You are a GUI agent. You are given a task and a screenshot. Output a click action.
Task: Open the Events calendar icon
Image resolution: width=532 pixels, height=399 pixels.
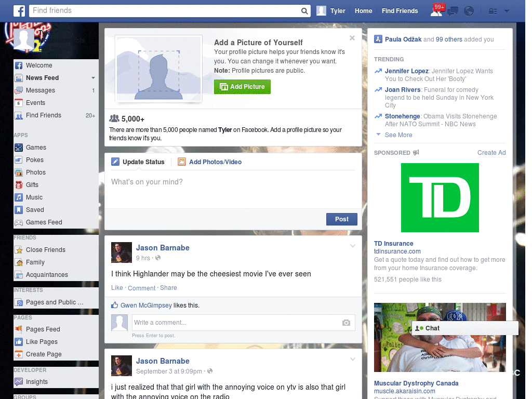tap(19, 103)
